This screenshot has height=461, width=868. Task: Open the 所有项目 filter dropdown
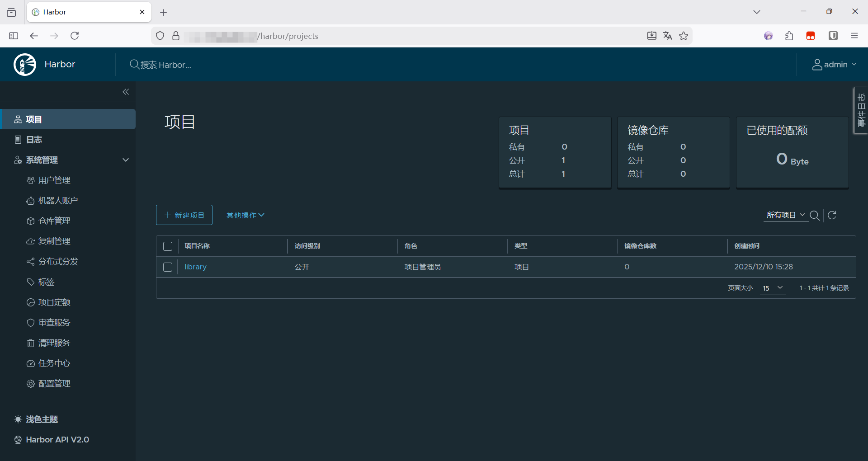pyautogui.click(x=785, y=215)
